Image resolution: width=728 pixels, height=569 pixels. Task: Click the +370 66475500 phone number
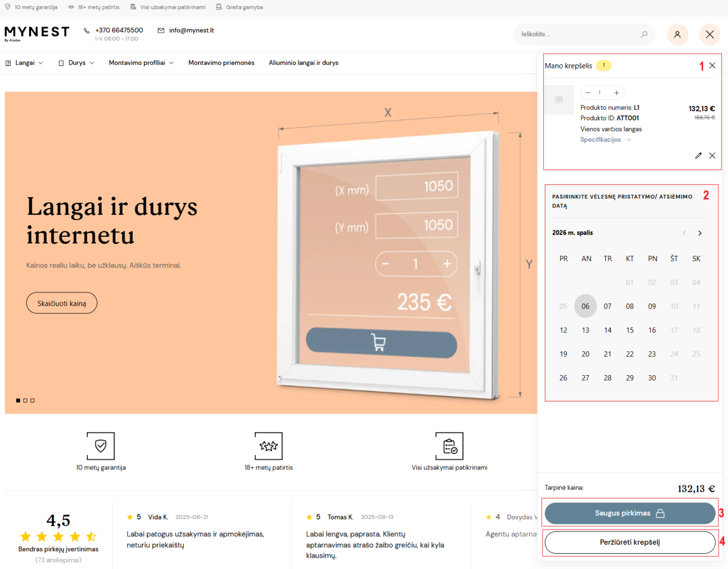(x=119, y=31)
